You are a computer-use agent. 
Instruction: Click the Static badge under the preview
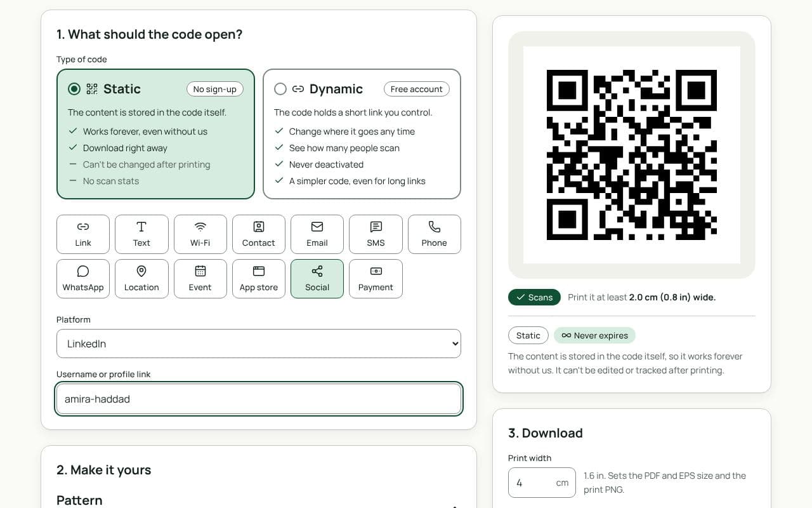click(x=528, y=335)
